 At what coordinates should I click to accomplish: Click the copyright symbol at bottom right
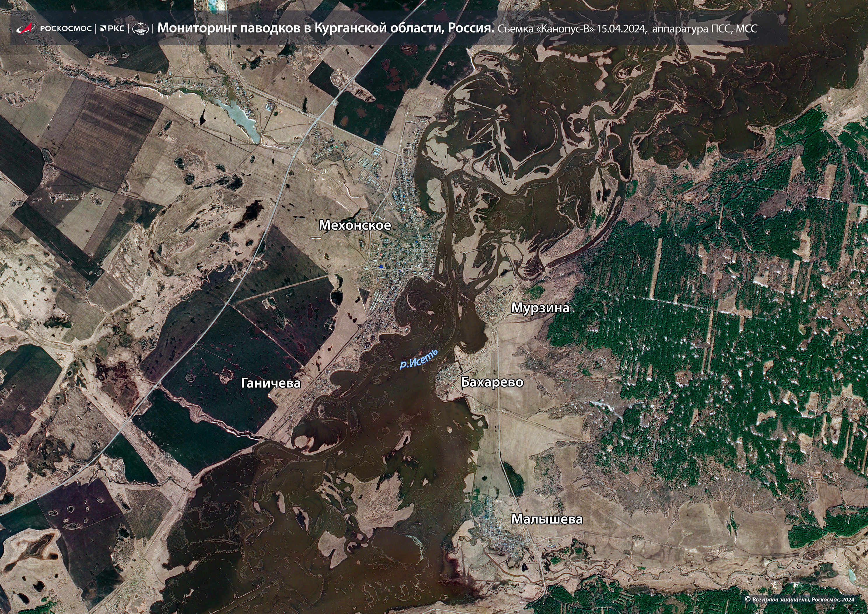(747, 599)
